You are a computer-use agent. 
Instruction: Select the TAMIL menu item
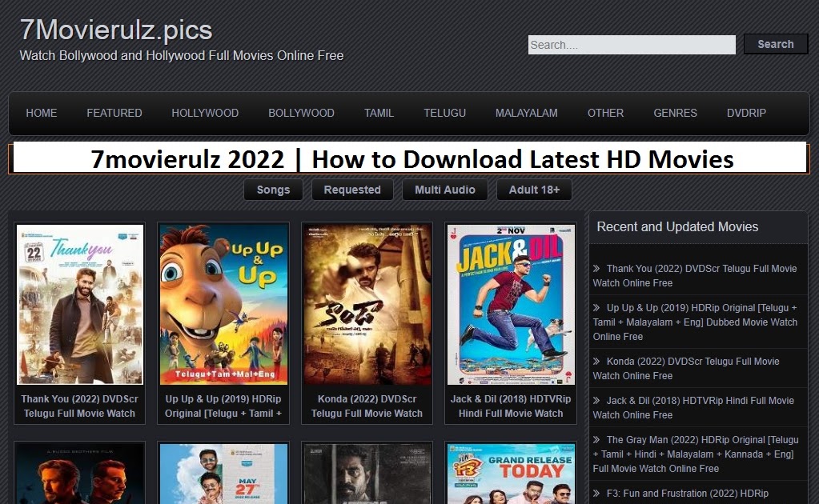tap(379, 114)
